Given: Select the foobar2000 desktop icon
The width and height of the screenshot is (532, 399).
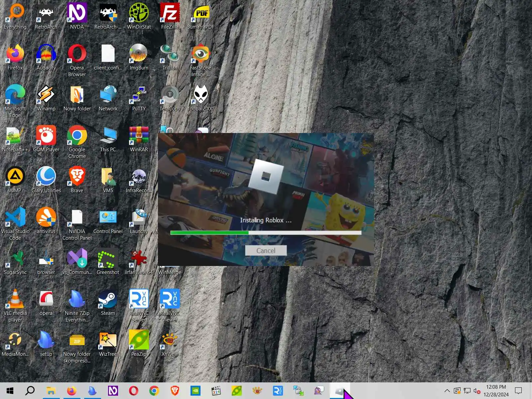Looking at the screenshot, I should [x=200, y=98].
